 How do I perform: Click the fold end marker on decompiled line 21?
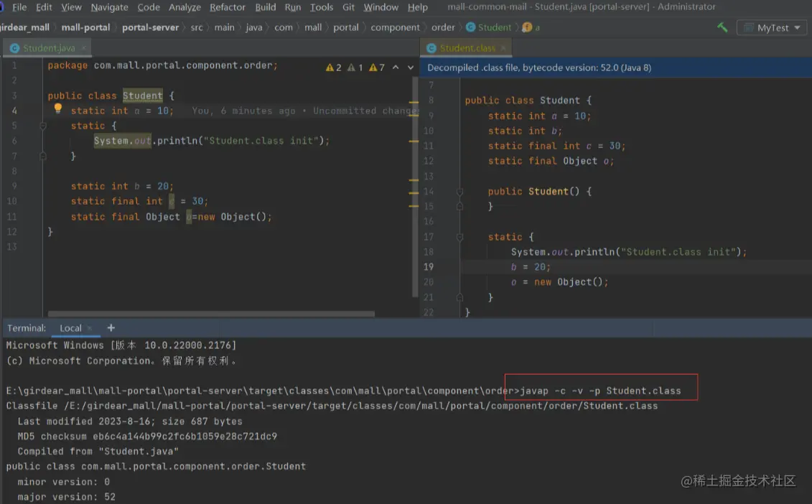click(459, 297)
